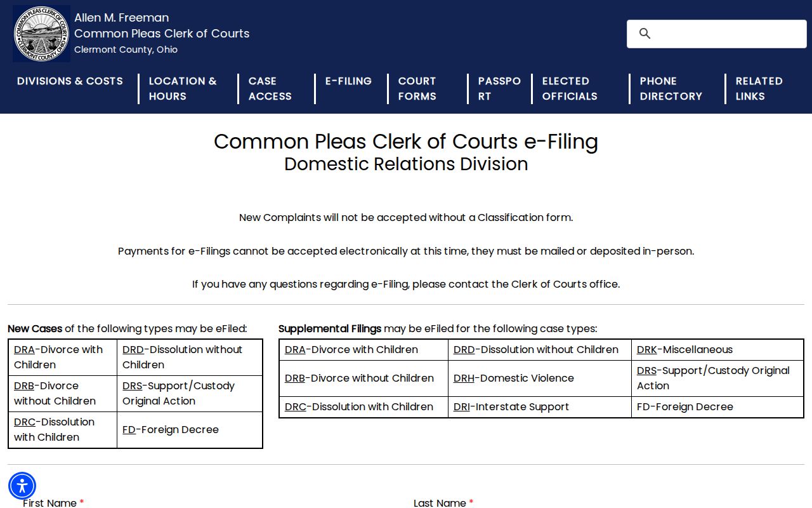Screen dimensions: 812x508
Task: Select the E-Filing navigation item
Action: click(348, 81)
